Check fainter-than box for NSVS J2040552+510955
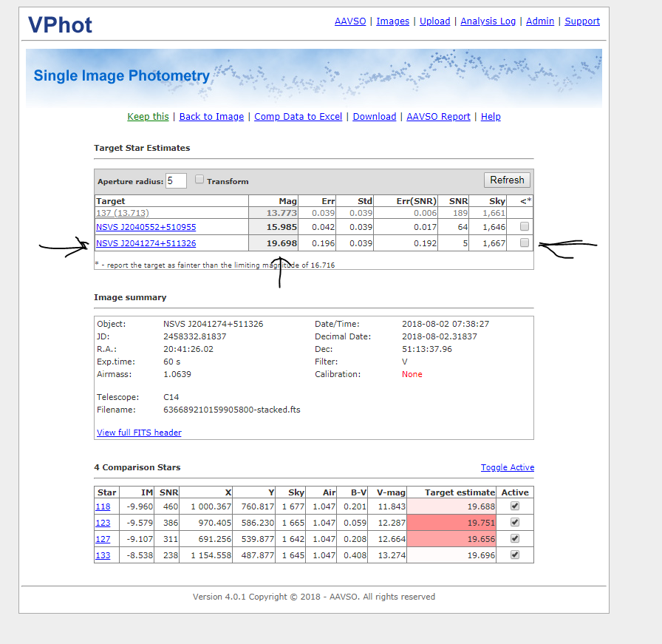 pyautogui.click(x=525, y=227)
